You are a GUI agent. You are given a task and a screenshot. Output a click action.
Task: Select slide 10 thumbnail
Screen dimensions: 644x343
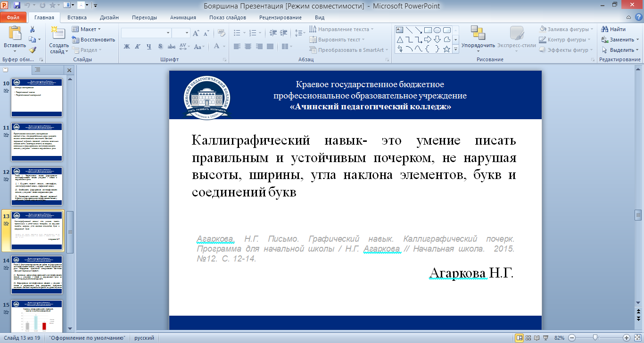coord(37,98)
